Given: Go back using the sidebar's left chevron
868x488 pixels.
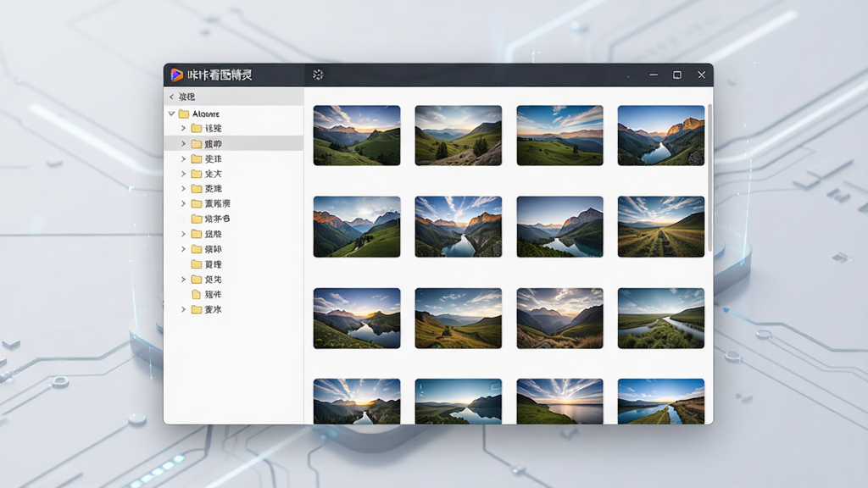Looking at the screenshot, I should [x=171, y=97].
